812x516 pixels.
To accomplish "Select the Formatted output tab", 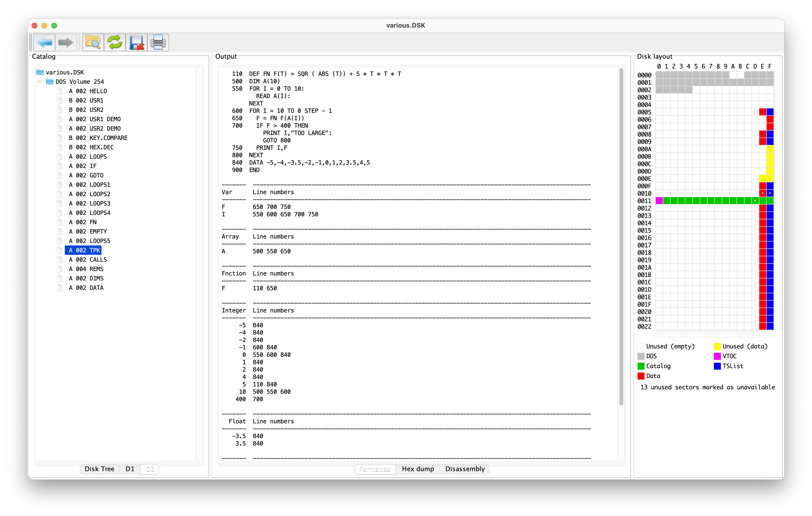I will click(x=375, y=469).
